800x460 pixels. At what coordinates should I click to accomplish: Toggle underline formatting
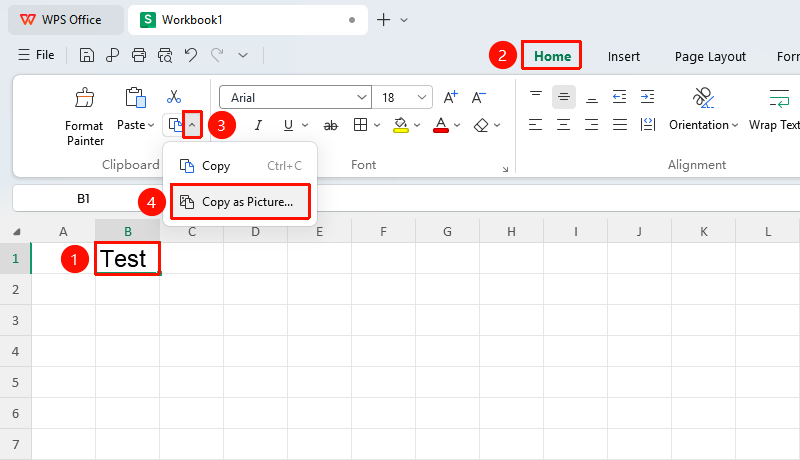[288, 125]
